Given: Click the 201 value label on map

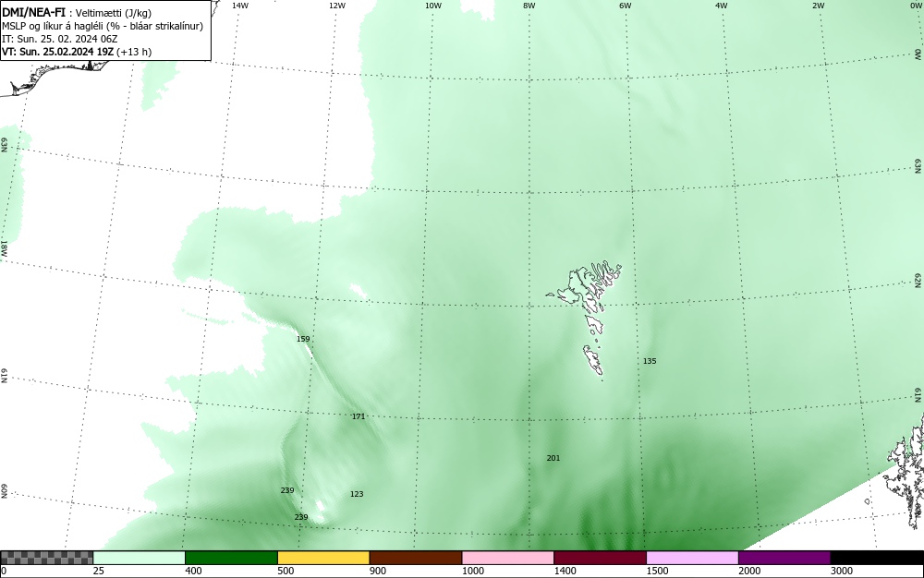Looking at the screenshot, I should click(553, 458).
